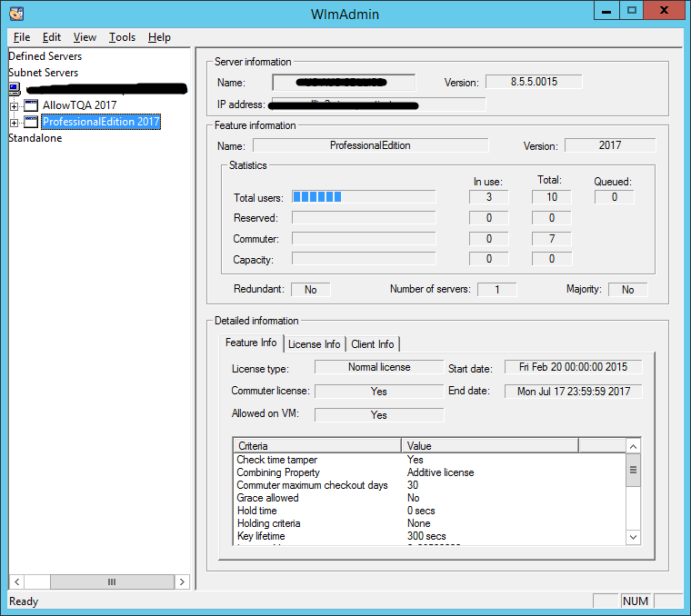The height and width of the screenshot is (616, 691).
Task: Select Defined Servers in the tree
Action: 45,56
